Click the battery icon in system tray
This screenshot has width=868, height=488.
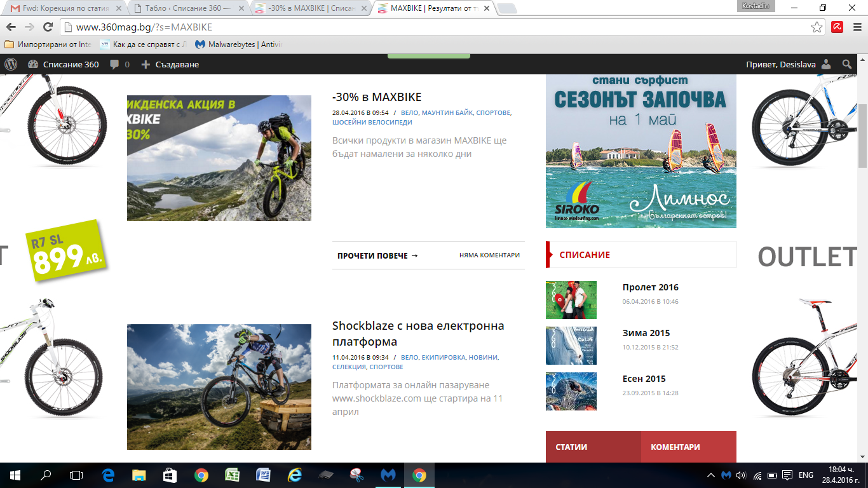(772, 475)
